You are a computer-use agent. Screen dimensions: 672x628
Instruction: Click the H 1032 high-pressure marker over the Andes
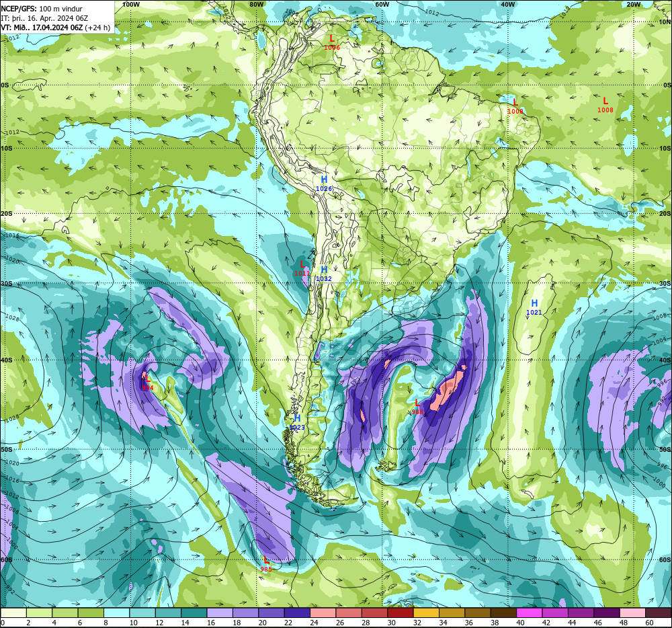(x=324, y=274)
